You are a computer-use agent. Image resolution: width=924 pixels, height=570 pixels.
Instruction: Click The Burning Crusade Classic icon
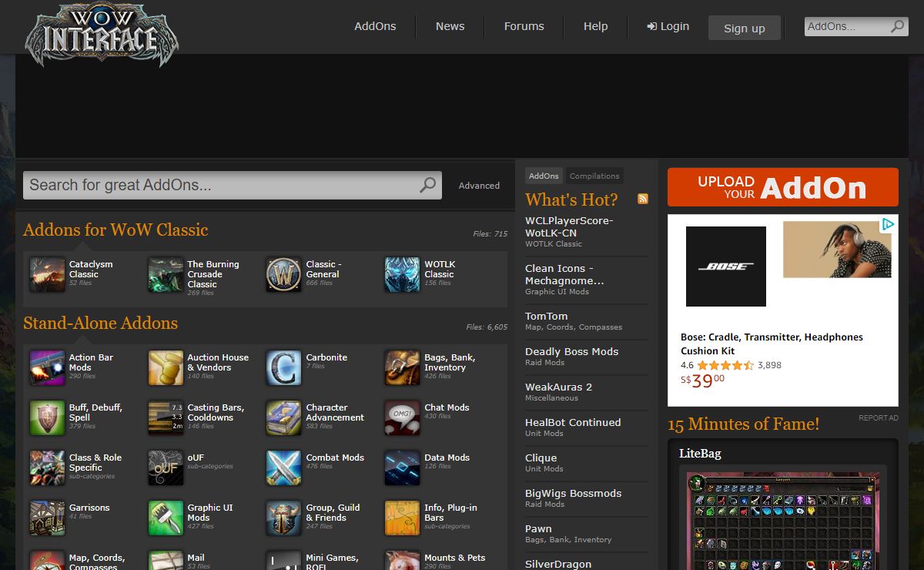click(x=166, y=274)
